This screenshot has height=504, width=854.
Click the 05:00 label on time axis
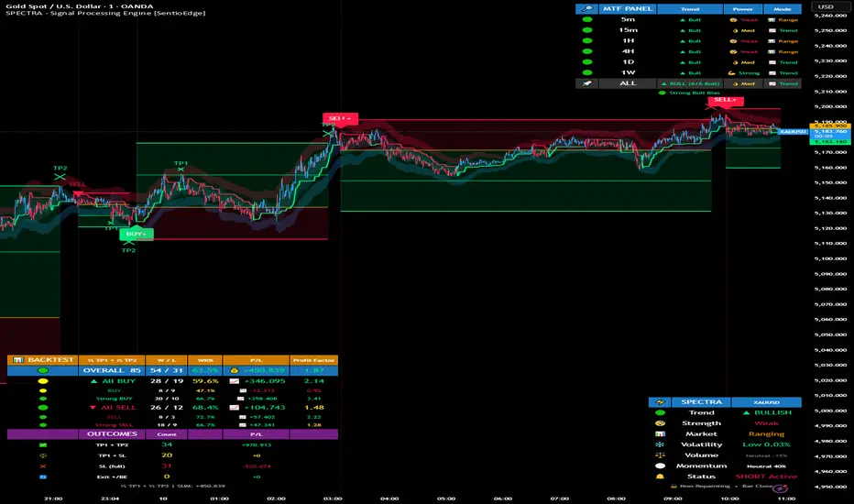pos(446,499)
